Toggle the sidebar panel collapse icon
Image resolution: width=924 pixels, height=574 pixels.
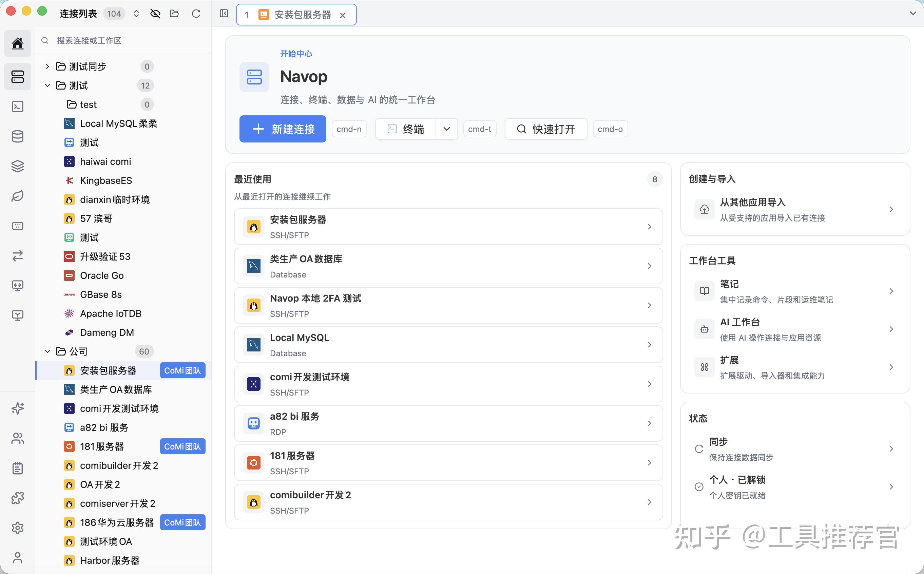coord(224,14)
